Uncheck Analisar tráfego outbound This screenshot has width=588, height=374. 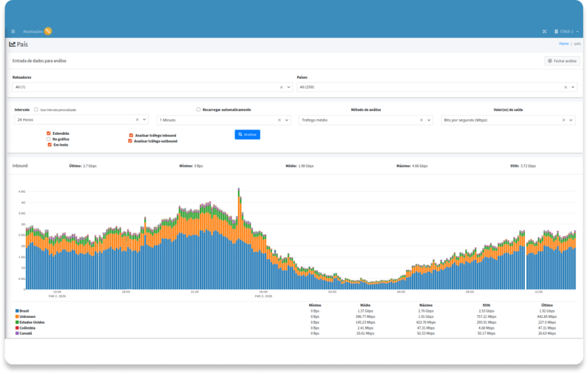click(130, 141)
